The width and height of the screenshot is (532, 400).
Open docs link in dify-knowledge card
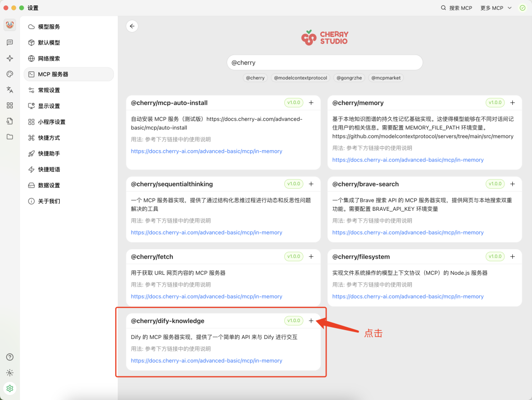pyautogui.click(x=206, y=361)
